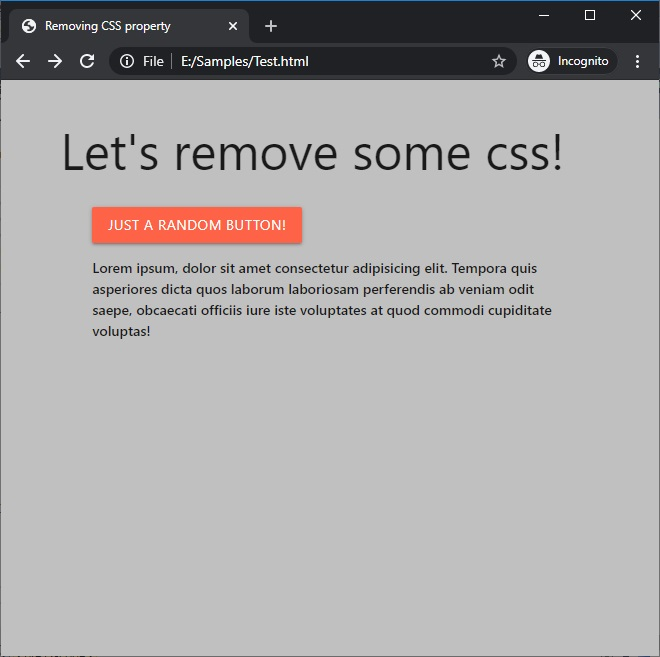
Task: Minimize the Chrome window
Action: point(544,16)
